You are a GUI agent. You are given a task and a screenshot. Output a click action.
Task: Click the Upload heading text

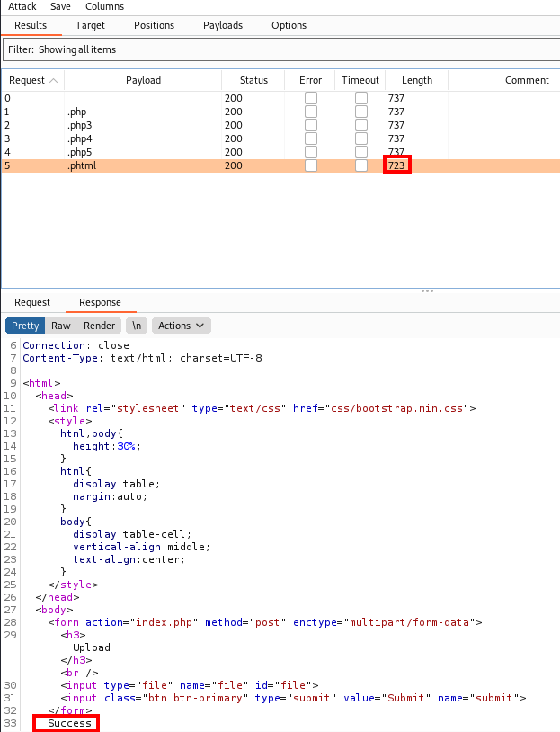pyautogui.click(x=92, y=647)
